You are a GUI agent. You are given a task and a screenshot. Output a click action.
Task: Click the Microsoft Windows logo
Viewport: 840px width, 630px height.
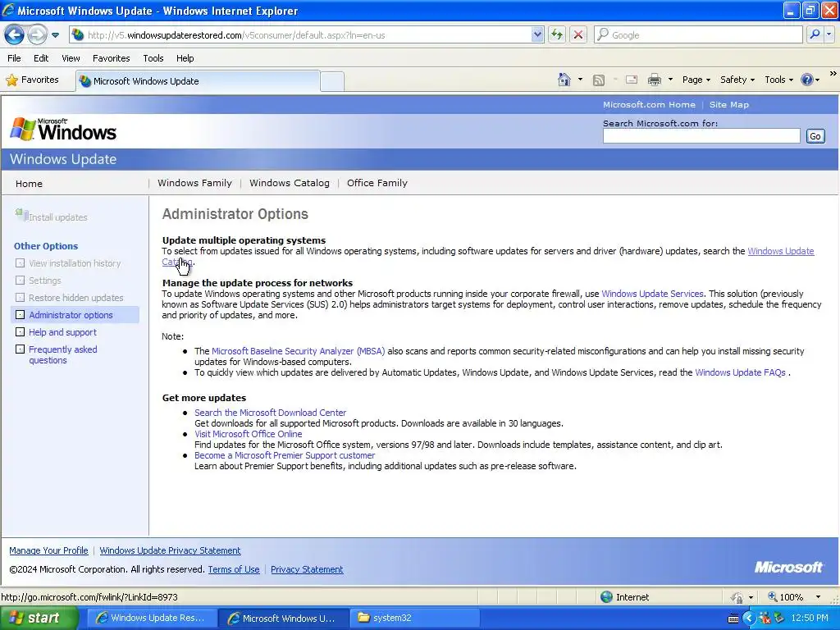coord(63,130)
